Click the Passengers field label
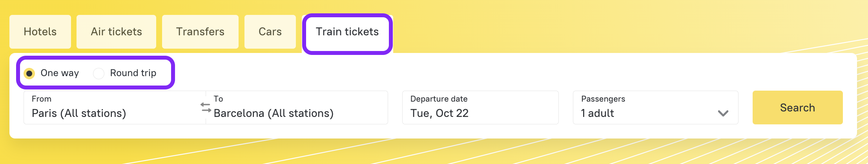868x164 pixels. click(603, 99)
